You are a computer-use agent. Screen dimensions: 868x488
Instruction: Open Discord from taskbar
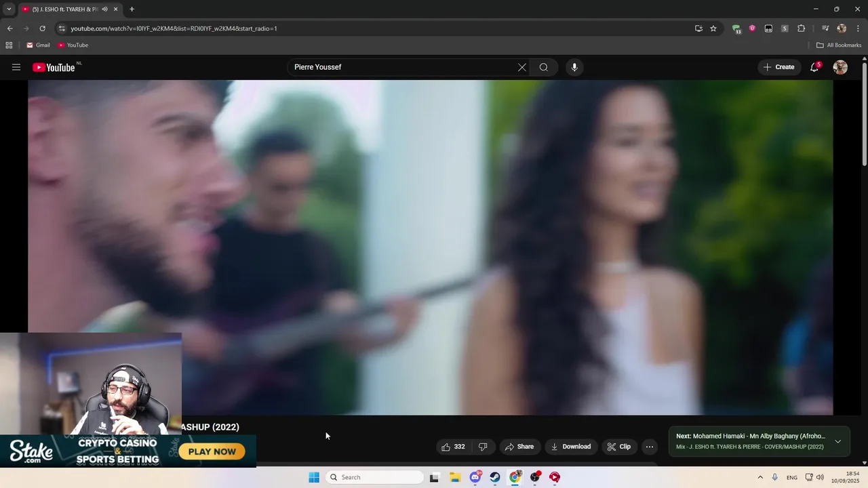coord(475,477)
